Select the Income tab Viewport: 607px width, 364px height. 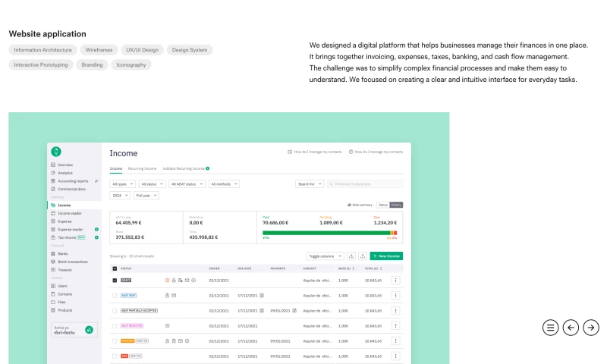116,168
